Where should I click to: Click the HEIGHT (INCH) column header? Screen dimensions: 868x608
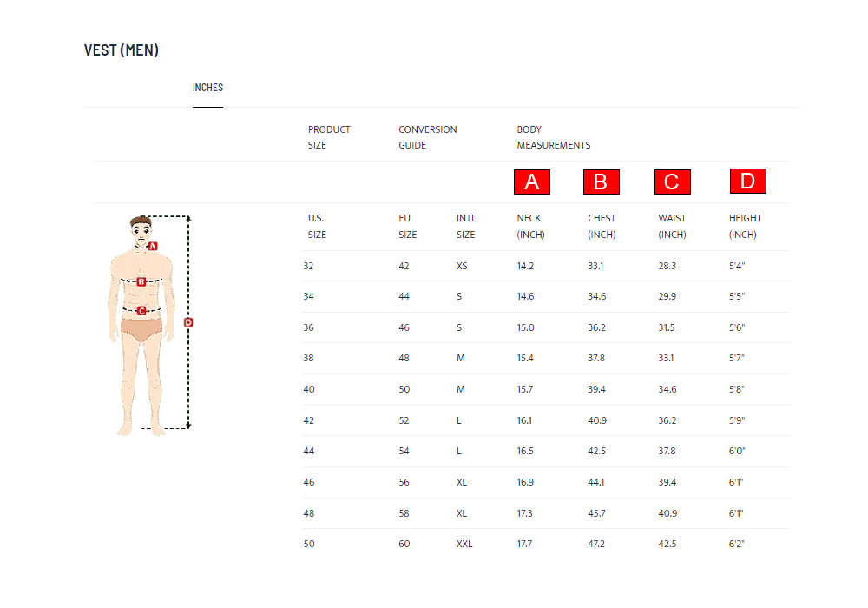[x=745, y=227]
